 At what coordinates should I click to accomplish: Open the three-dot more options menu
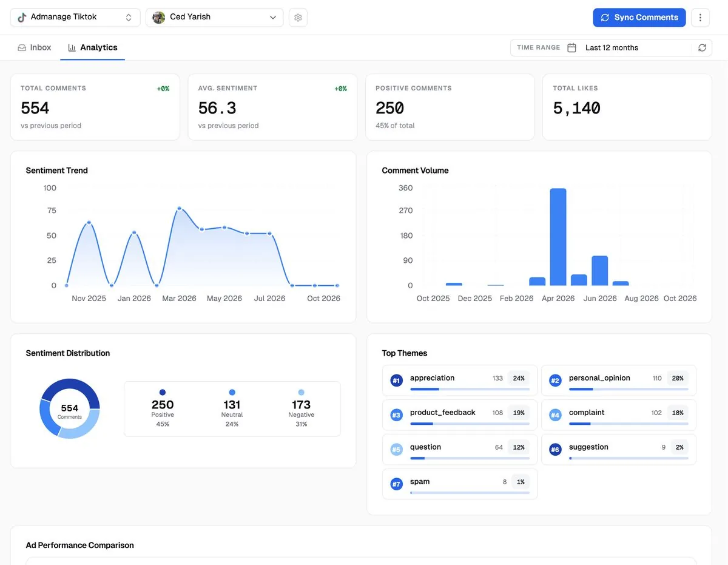pos(700,18)
